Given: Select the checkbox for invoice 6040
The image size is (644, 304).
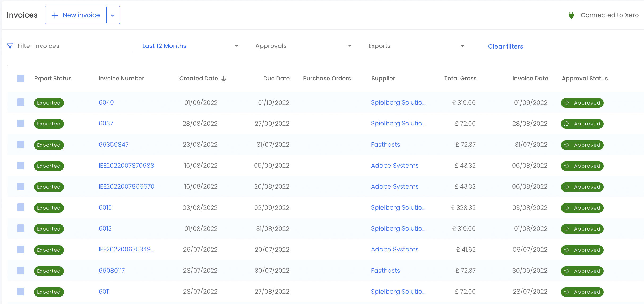Looking at the screenshot, I should click(21, 102).
